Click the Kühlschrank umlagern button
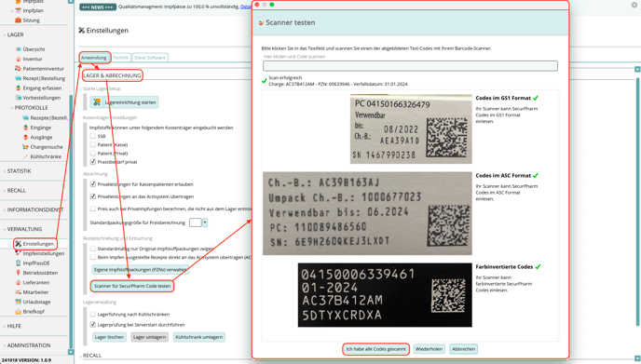This screenshot has height=364, width=641. click(x=199, y=337)
